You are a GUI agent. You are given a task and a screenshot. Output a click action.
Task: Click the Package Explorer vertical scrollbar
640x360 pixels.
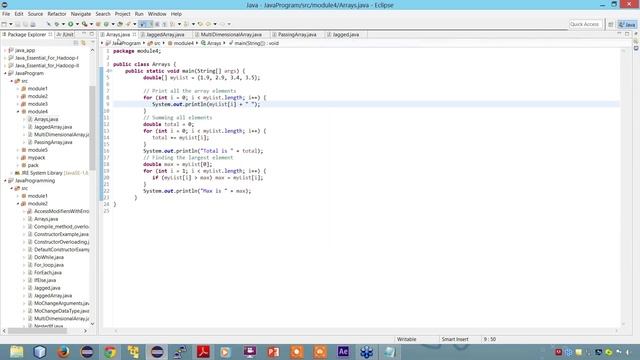coord(92,127)
